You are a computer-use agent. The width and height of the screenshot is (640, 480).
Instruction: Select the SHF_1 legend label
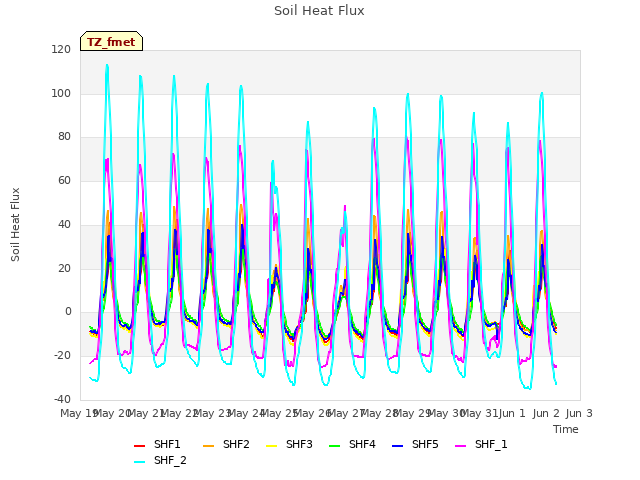(x=491, y=444)
